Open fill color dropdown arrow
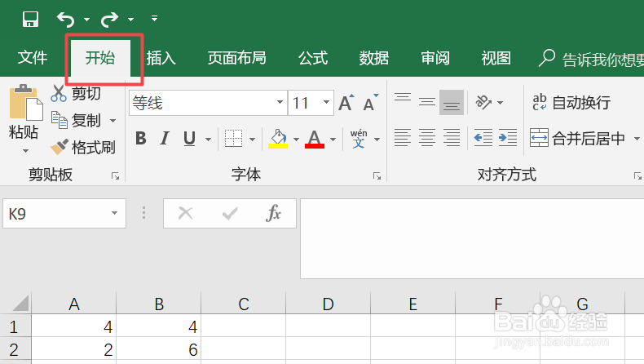The width and height of the screenshot is (644, 364). 296,140
